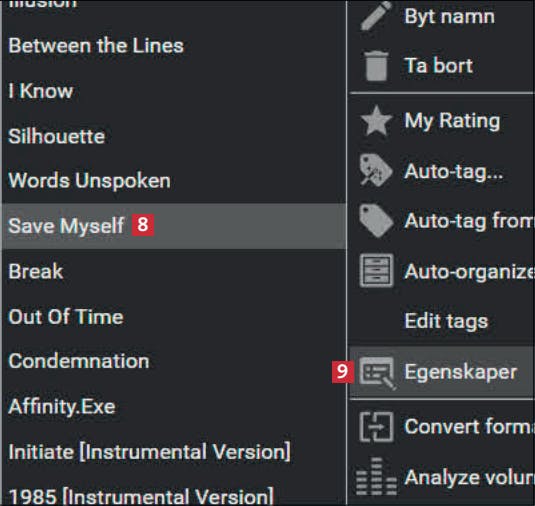Select the Words Unspoken track

(x=174, y=180)
